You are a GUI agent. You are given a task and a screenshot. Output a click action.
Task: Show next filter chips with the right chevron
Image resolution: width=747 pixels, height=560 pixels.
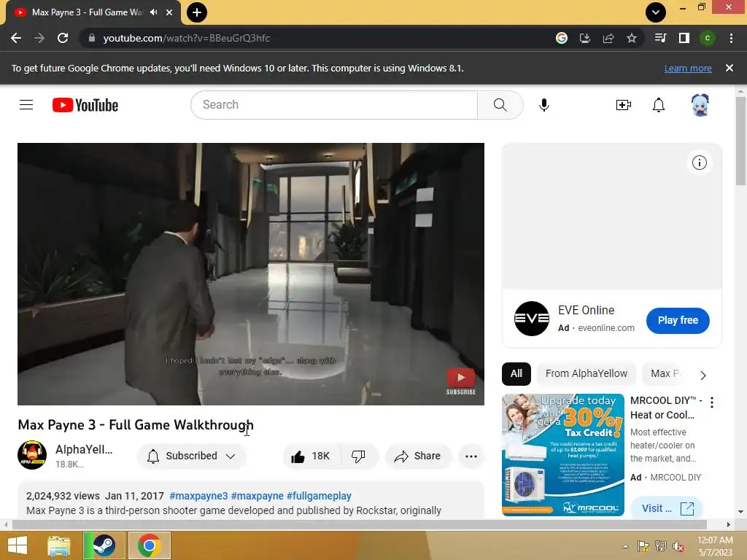(703, 376)
